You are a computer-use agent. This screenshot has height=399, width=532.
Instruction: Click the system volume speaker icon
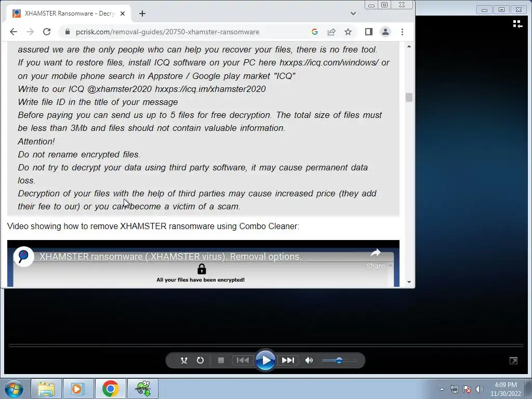pyautogui.click(x=480, y=389)
